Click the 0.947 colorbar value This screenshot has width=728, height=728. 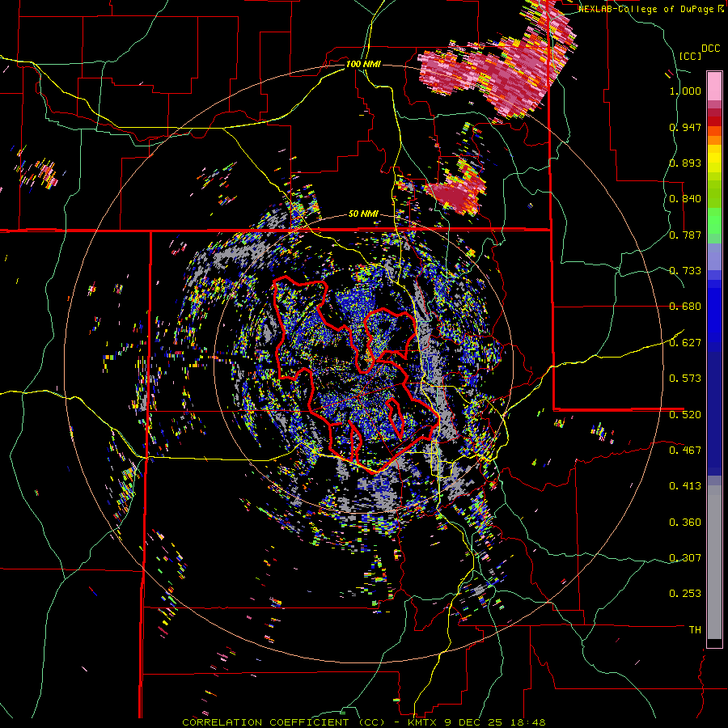click(685, 127)
